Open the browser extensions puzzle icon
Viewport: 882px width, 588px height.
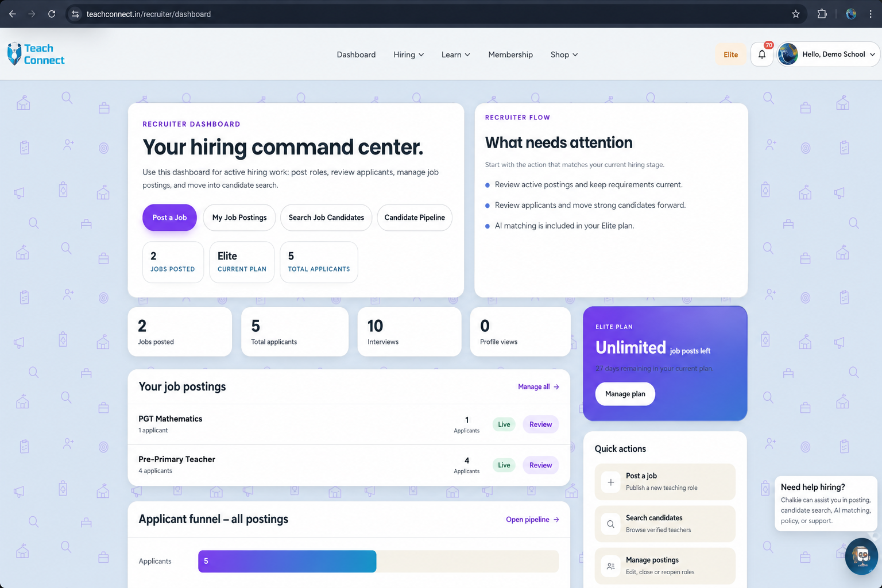pyautogui.click(x=822, y=14)
